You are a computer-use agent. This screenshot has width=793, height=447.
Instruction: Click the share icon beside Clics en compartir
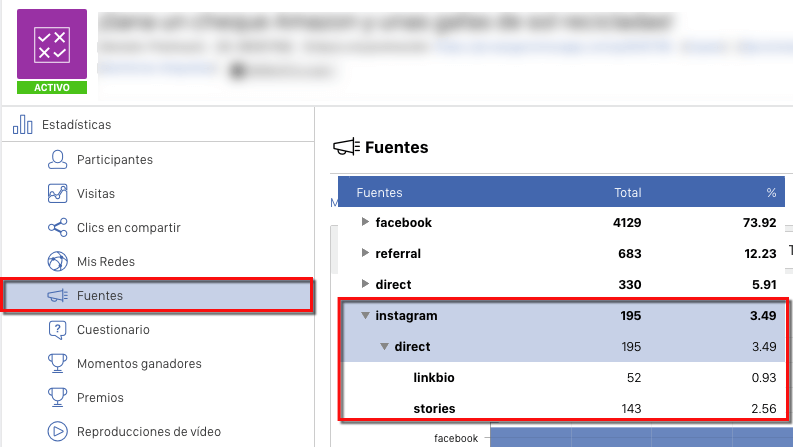tap(58, 228)
